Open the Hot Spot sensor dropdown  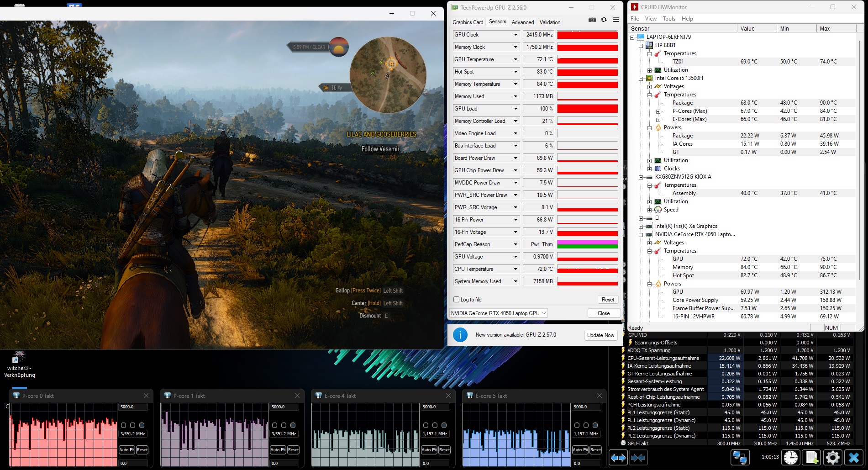[x=516, y=72]
